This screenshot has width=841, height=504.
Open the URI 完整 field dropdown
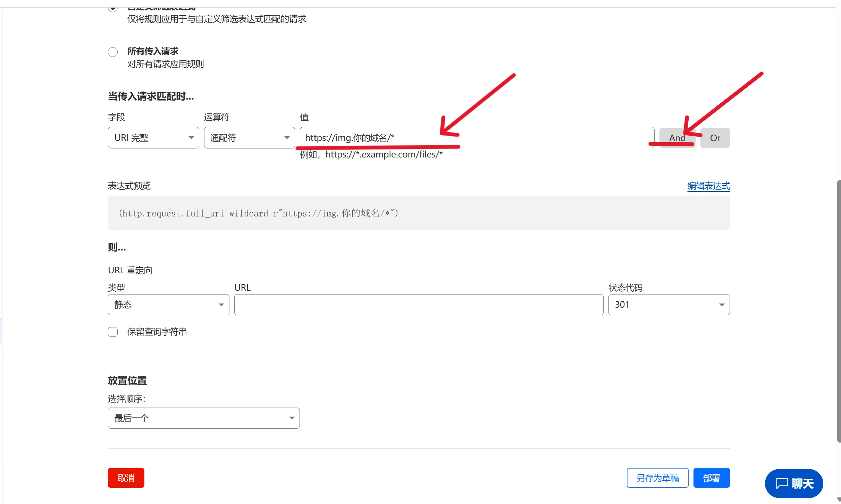point(153,138)
